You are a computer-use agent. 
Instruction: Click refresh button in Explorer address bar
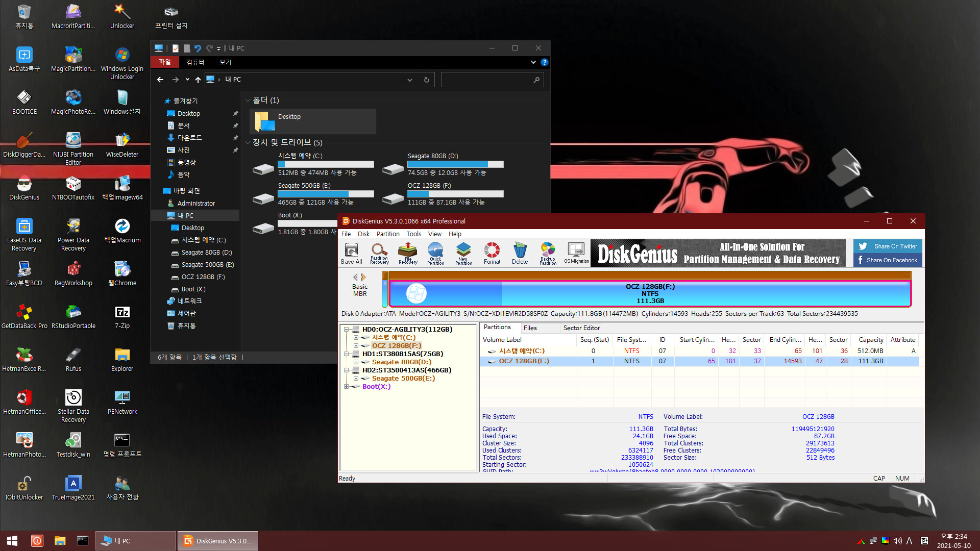pos(427,80)
